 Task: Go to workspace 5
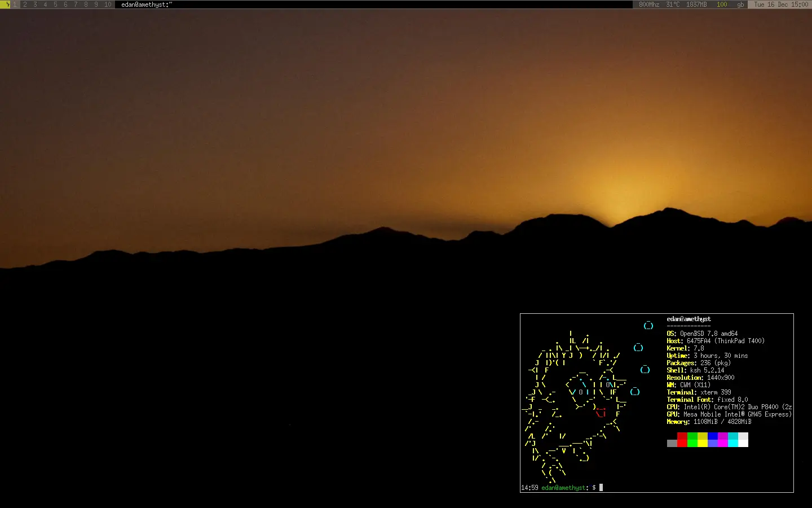(x=55, y=5)
